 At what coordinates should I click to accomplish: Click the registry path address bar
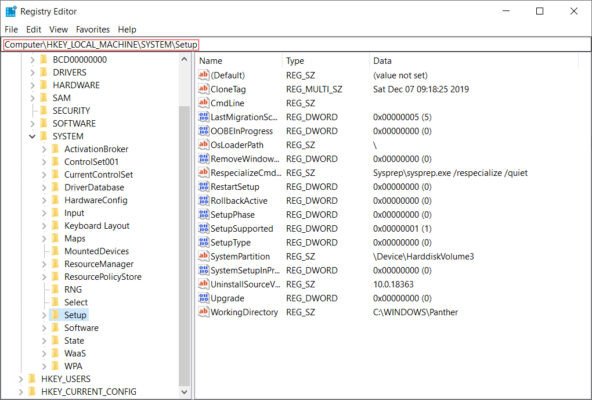[x=296, y=45]
